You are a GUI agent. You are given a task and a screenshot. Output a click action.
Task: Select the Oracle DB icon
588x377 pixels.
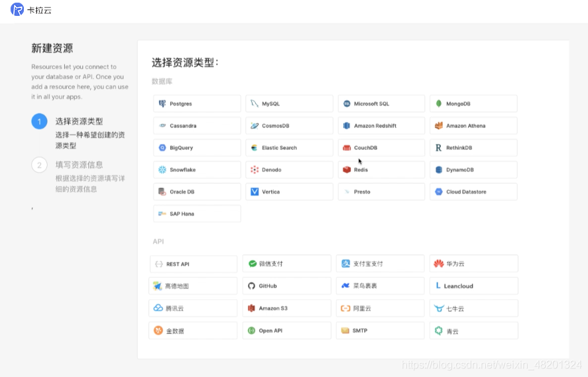162,192
